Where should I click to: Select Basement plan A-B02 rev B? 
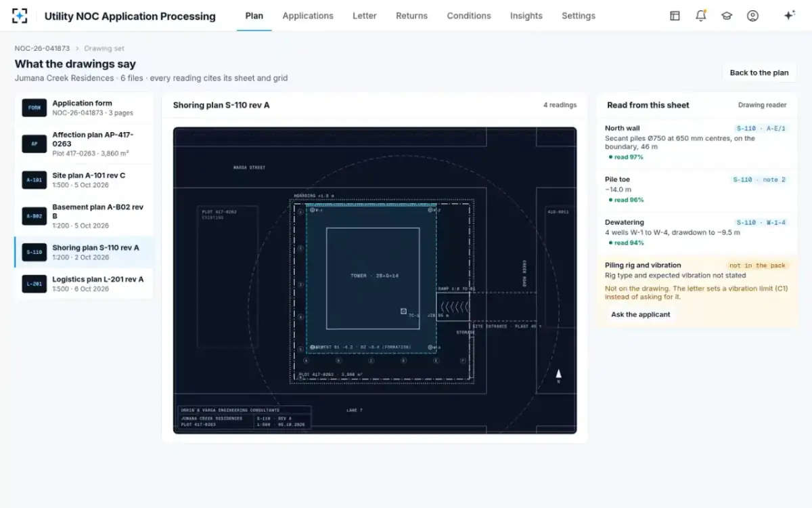pyautogui.click(x=84, y=216)
